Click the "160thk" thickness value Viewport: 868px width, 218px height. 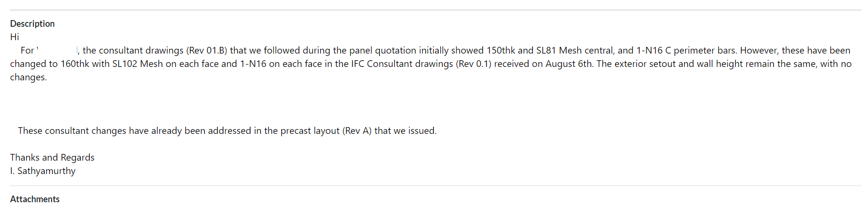point(75,64)
